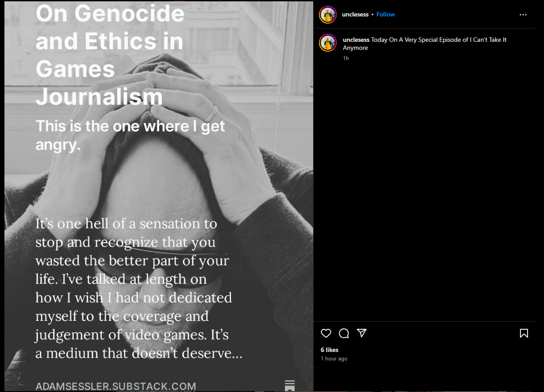Click the unclesess username in the caption
Image resolution: width=544 pixels, height=392 pixels.
click(x=356, y=40)
